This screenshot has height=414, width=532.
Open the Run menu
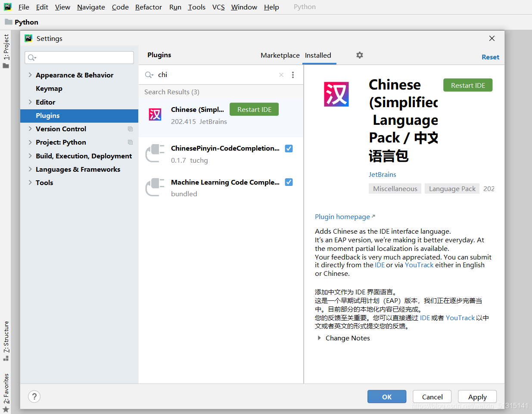point(175,7)
